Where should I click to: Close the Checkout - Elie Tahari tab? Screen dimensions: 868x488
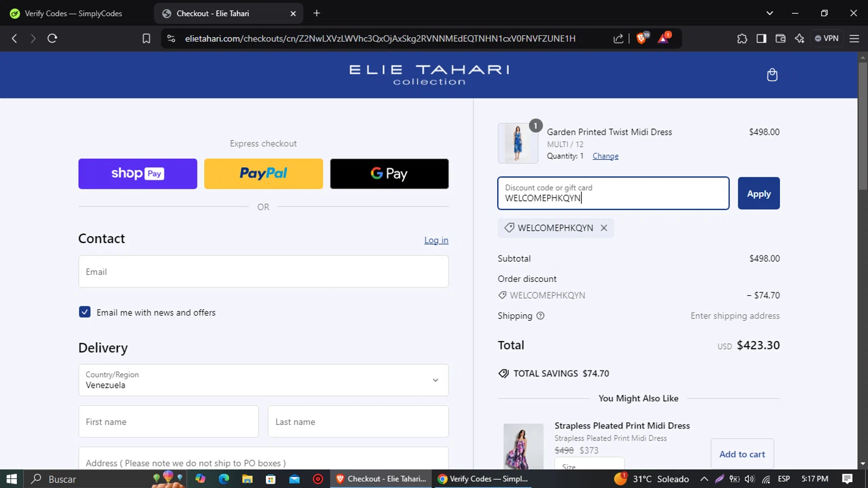coord(293,13)
